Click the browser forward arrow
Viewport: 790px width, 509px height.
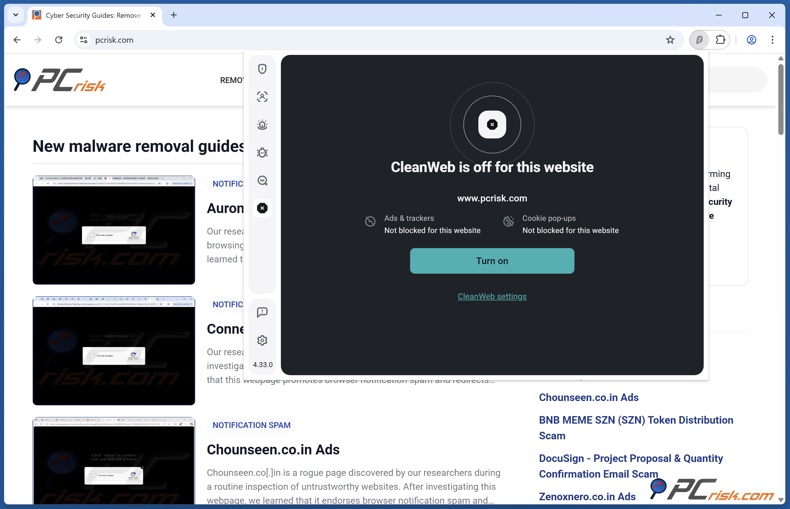point(38,40)
